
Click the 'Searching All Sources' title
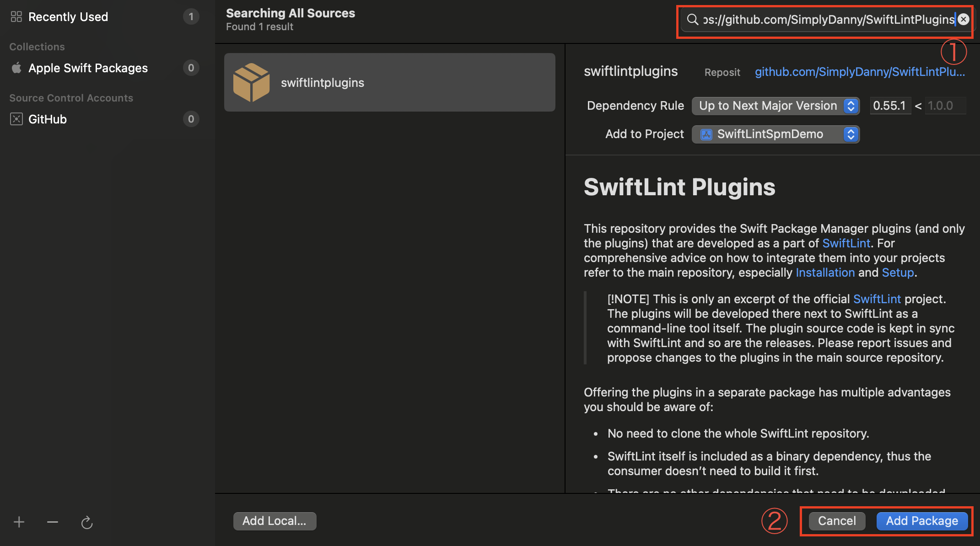click(291, 13)
